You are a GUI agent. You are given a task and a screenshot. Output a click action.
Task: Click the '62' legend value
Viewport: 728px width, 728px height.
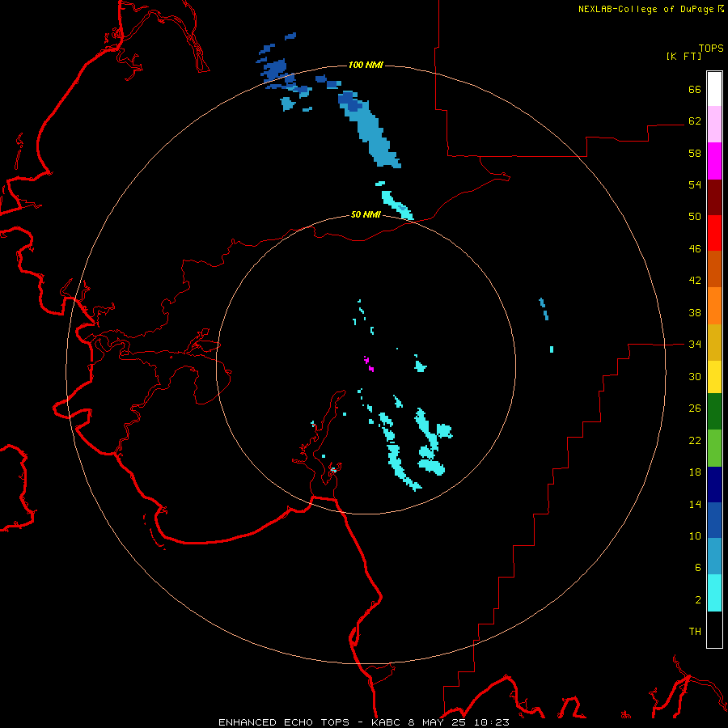click(695, 121)
